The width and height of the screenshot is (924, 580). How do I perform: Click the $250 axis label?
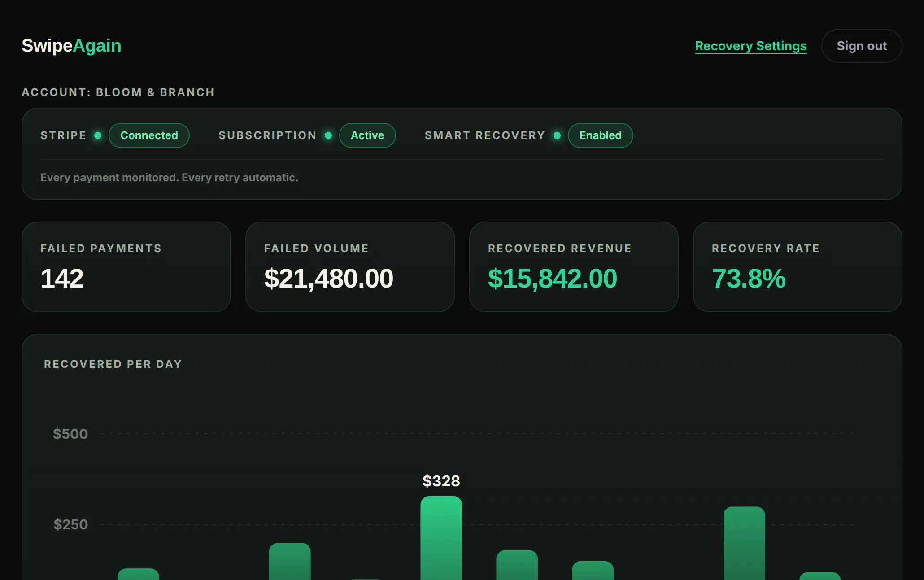(x=70, y=524)
